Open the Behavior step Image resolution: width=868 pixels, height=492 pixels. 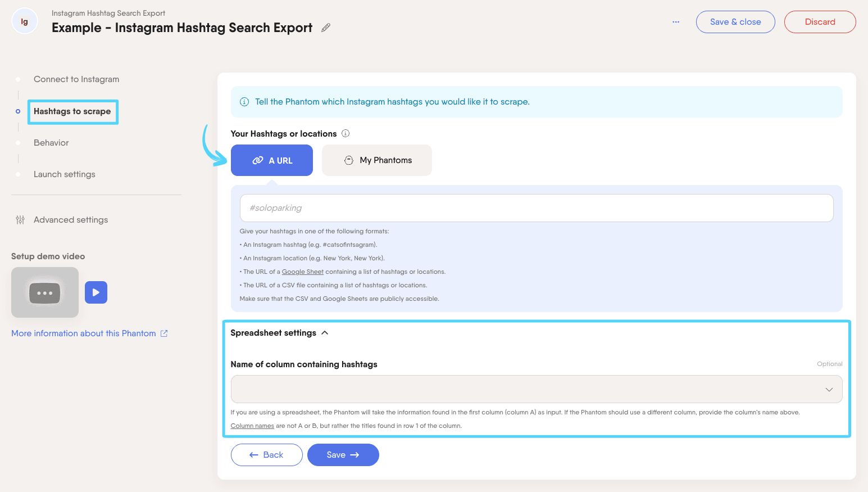click(51, 143)
